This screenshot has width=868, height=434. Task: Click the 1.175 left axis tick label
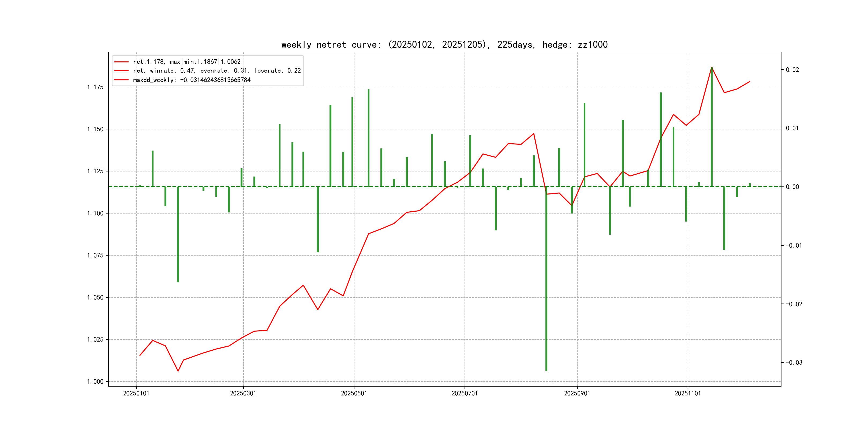tap(95, 87)
